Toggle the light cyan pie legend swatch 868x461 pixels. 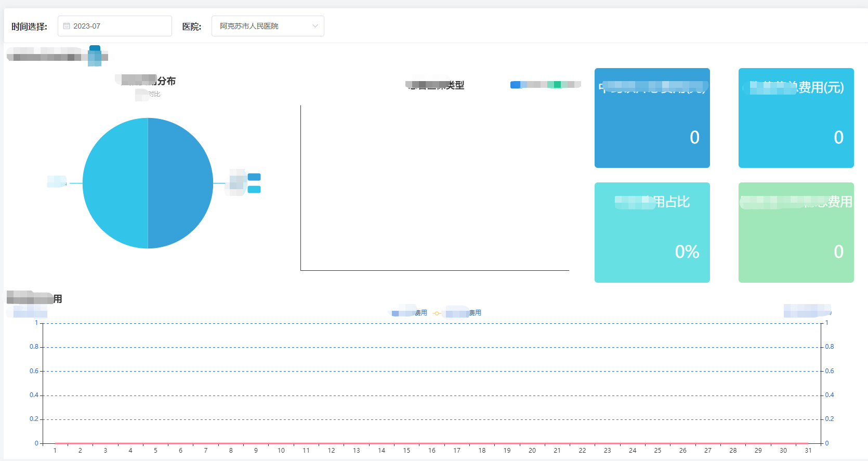pos(254,189)
